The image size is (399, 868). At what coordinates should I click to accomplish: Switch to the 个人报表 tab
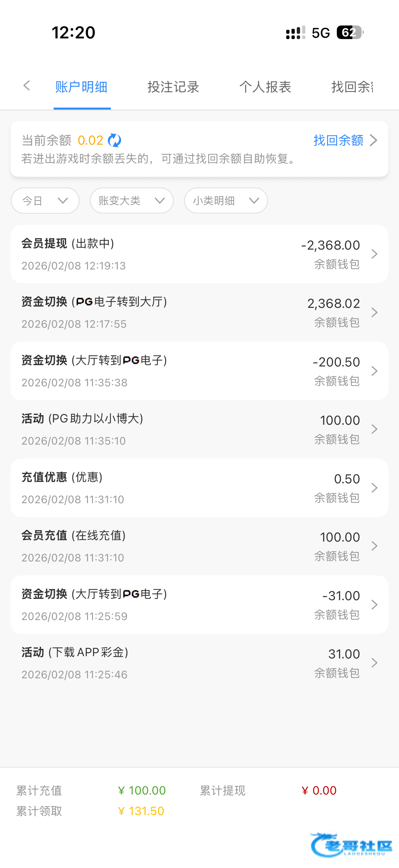[x=265, y=87]
